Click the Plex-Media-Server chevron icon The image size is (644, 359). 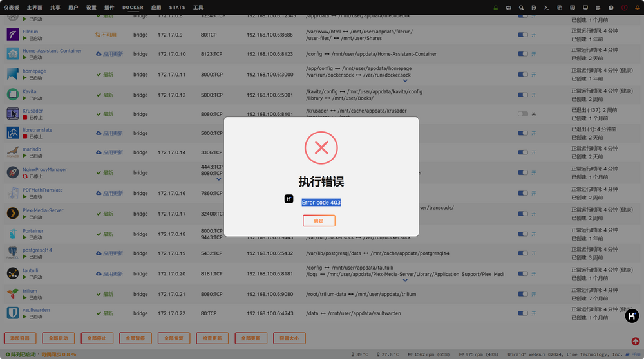pyautogui.click(x=13, y=214)
